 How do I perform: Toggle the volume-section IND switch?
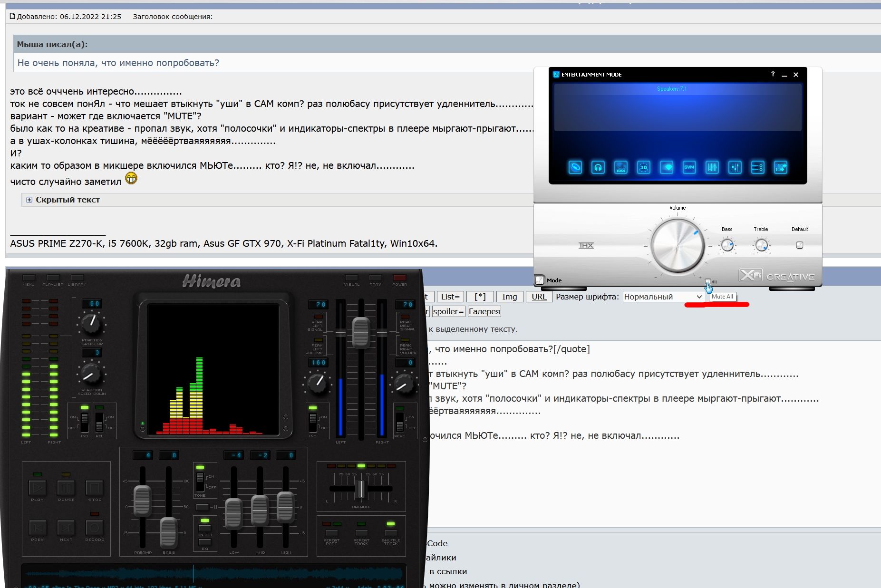pyautogui.click(x=313, y=422)
